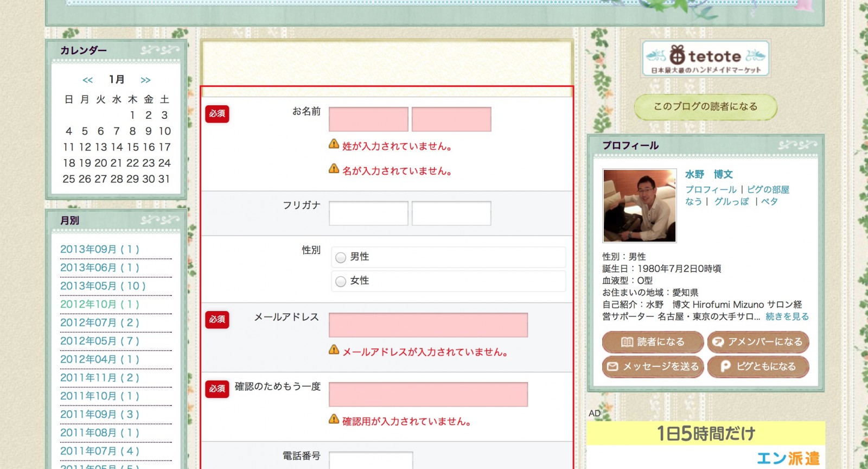Open archive 2012年04月 ( 1 )

pyautogui.click(x=100, y=359)
